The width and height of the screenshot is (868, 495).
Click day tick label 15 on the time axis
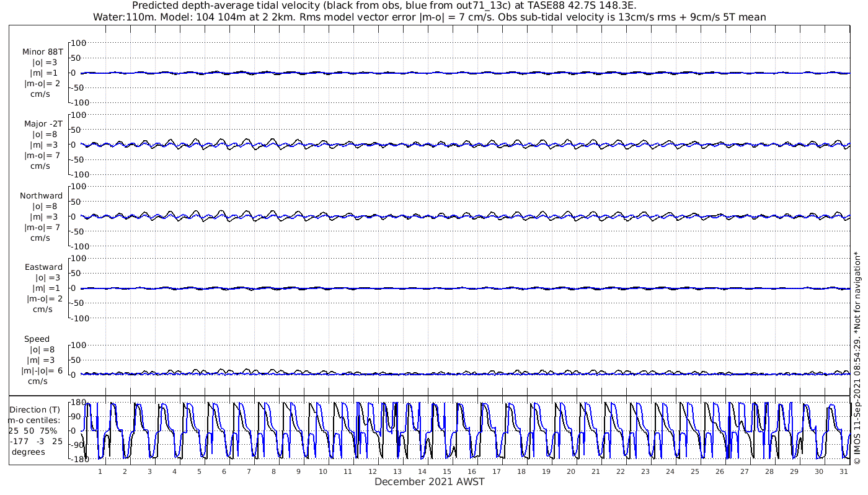[x=447, y=471]
